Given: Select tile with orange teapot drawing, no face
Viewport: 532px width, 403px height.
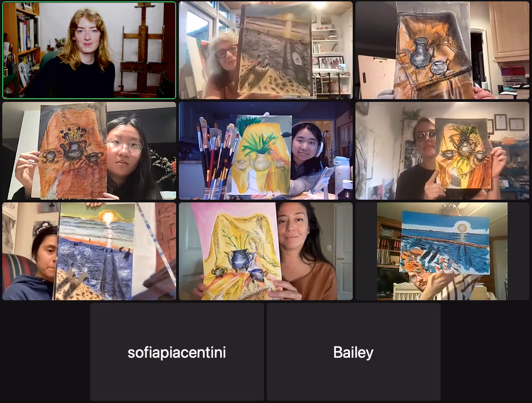Looking at the screenshot, I should click(x=442, y=50).
